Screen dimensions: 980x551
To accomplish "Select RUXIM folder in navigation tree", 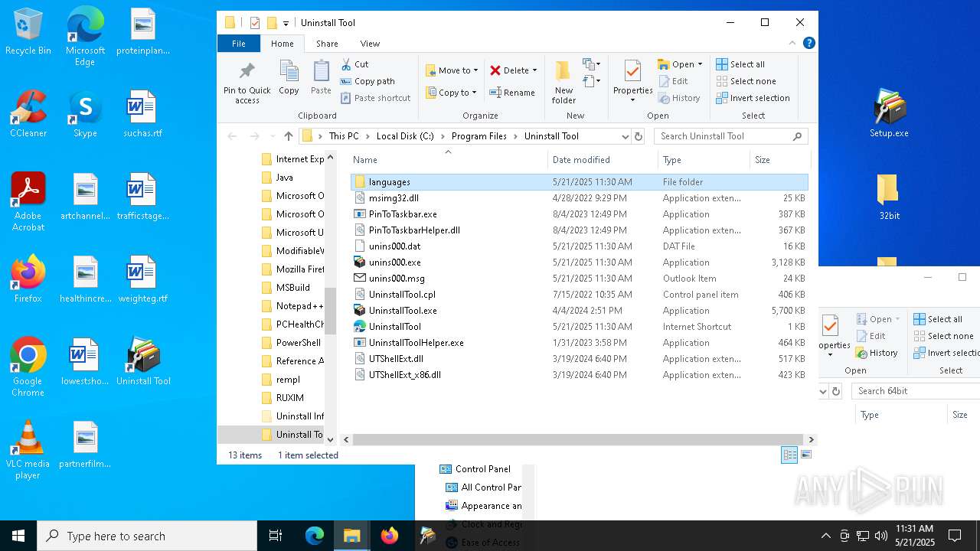I will (x=282, y=398).
